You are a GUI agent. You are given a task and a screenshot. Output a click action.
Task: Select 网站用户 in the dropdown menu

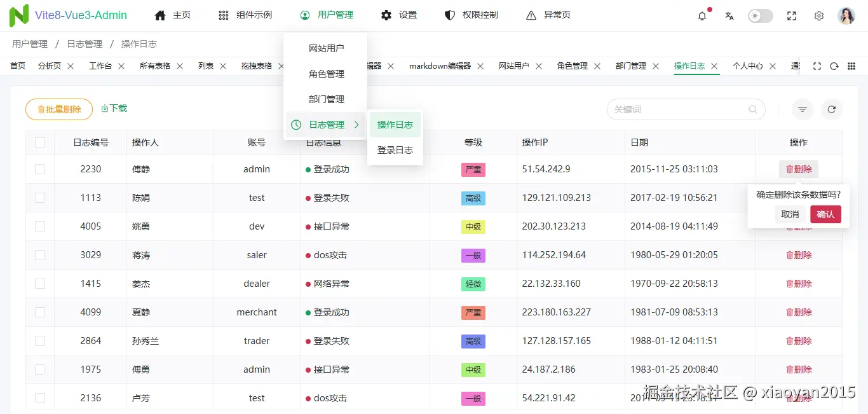325,48
